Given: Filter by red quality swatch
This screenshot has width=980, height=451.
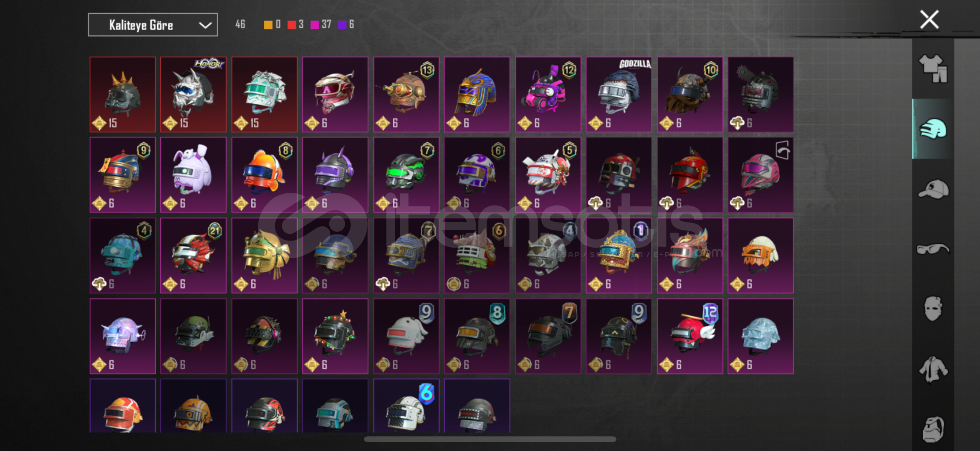Looking at the screenshot, I should coord(292,25).
